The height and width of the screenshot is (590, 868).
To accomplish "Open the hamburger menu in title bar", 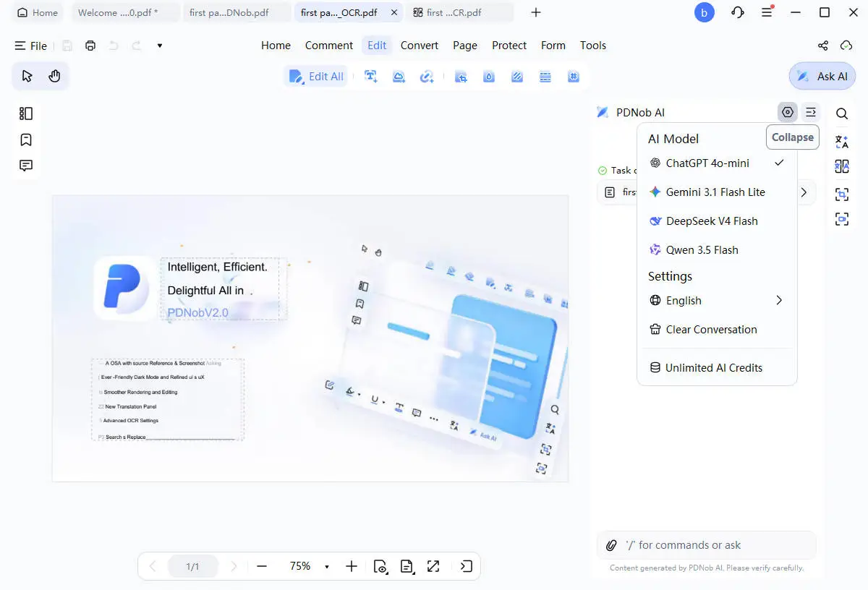I will point(767,12).
